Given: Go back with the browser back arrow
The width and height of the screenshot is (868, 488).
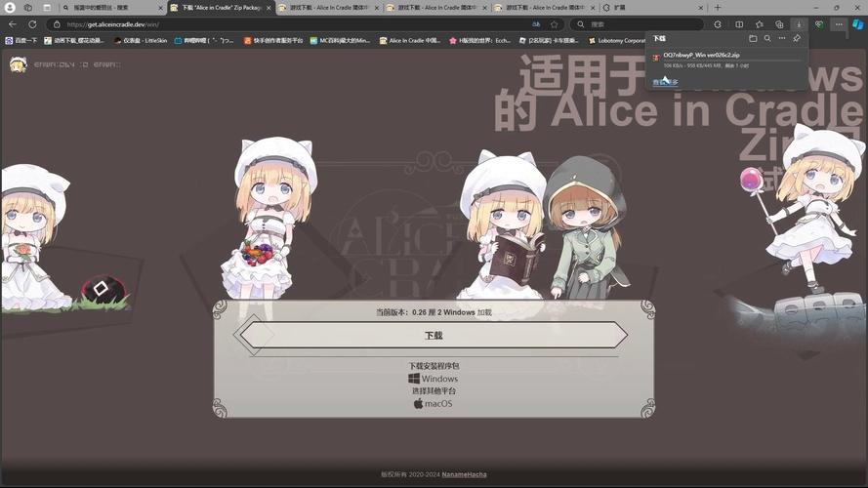Looking at the screenshot, I should 13,23.
